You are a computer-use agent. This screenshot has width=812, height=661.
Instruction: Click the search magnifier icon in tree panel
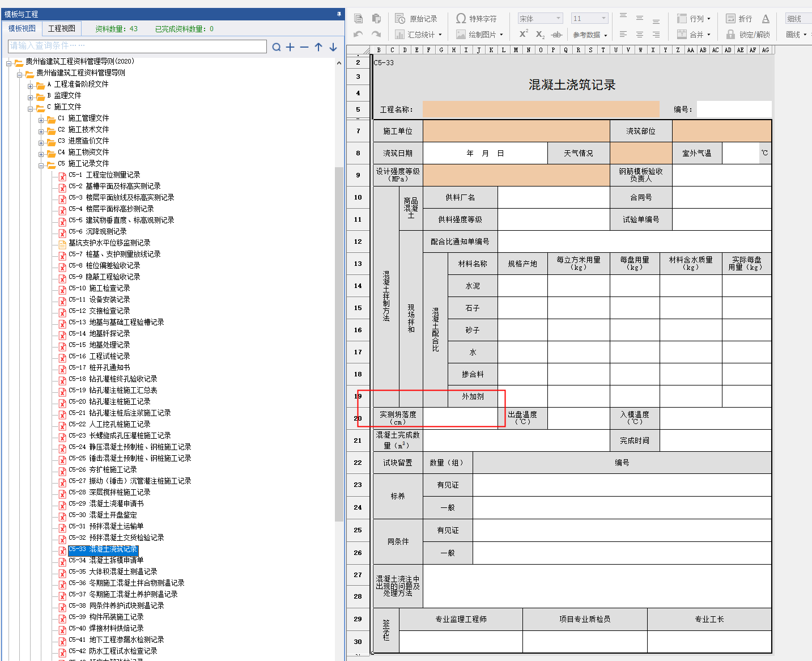tap(277, 47)
